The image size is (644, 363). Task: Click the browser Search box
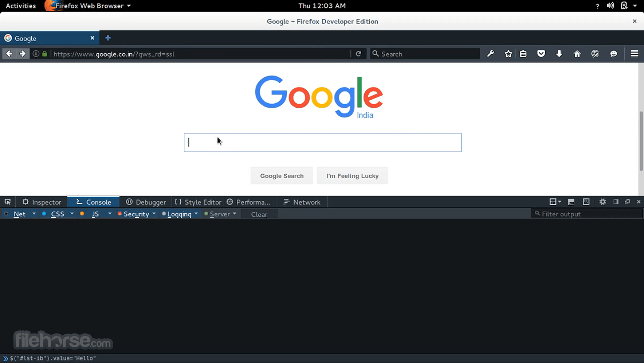(x=425, y=54)
